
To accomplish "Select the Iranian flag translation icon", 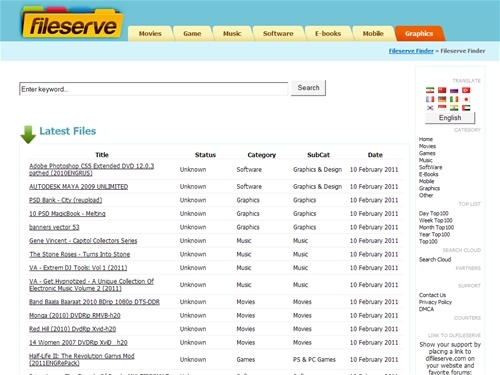I will click(430, 90).
